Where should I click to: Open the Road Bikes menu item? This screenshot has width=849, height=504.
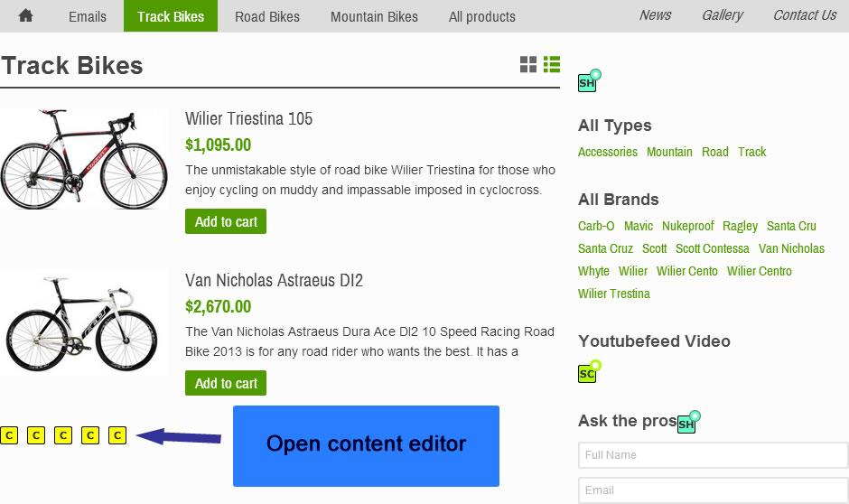click(x=267, y=16)
